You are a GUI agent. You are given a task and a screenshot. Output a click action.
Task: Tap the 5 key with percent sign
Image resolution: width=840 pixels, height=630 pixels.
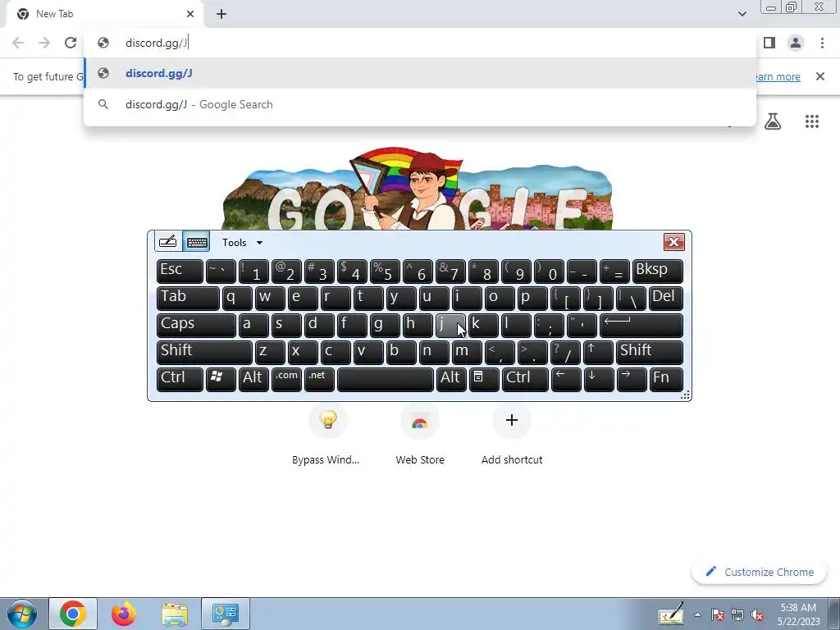pos(386,272)
